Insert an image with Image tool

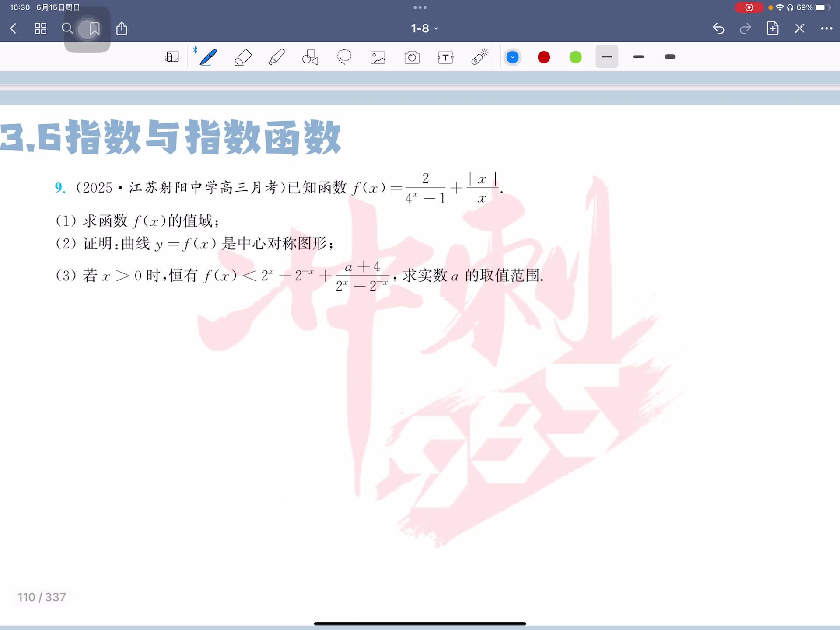click(x=378, y=57)
